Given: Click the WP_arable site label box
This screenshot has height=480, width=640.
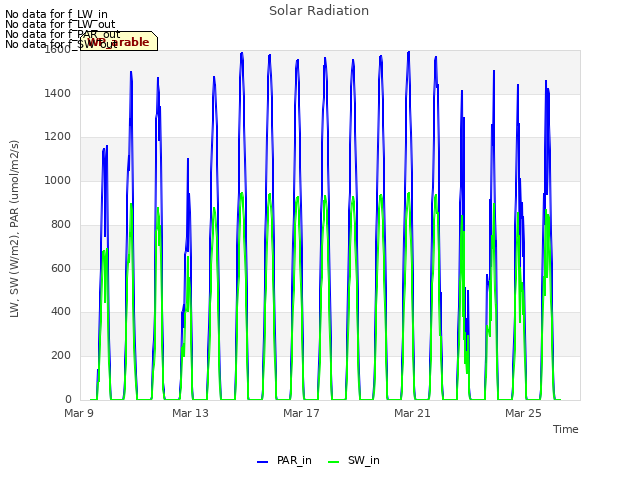Looking at the screenshot, I should point(119,41).
